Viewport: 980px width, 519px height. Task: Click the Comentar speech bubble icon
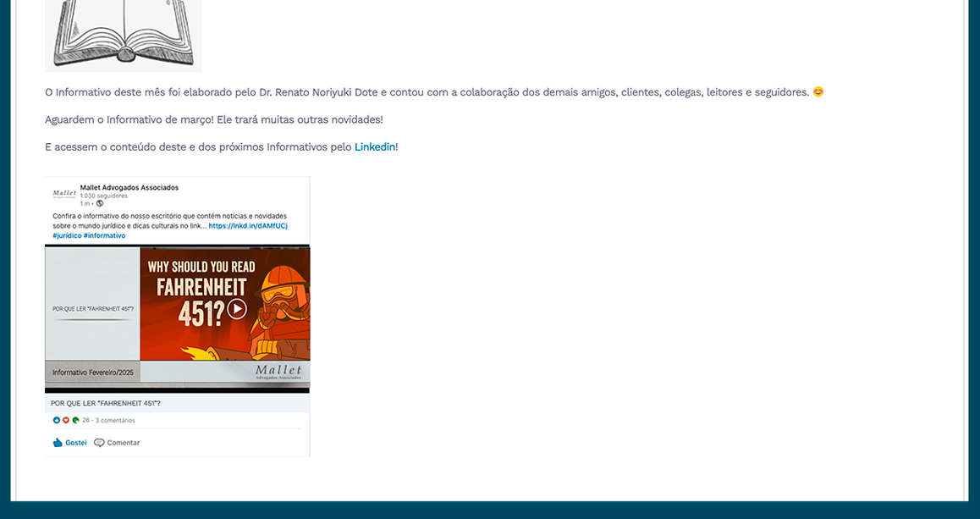tap(99, 443)
